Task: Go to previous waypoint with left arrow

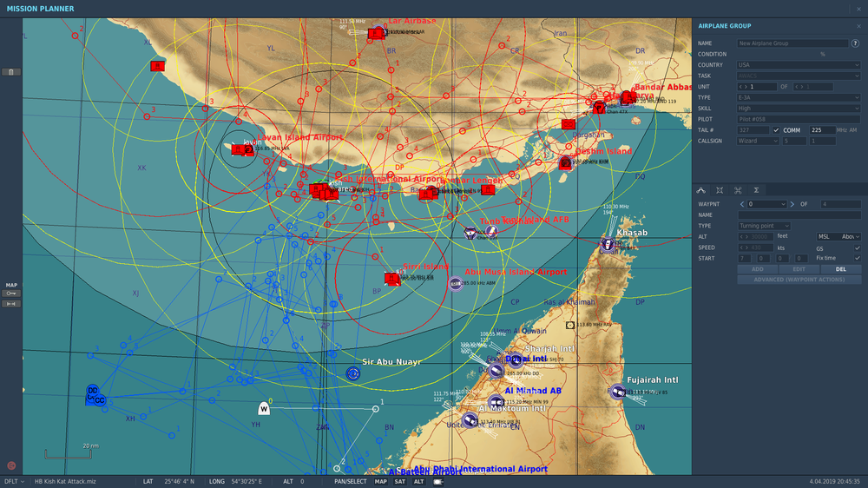Action: point(742,204)
